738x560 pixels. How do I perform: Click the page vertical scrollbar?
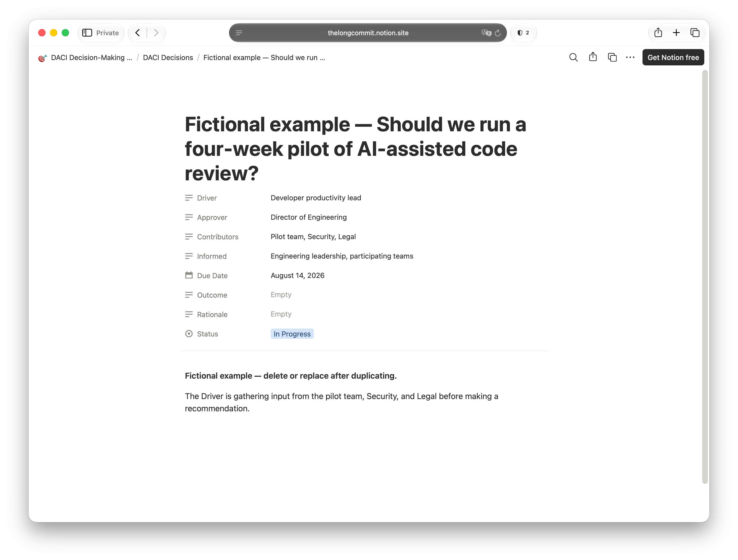(705, 276)
